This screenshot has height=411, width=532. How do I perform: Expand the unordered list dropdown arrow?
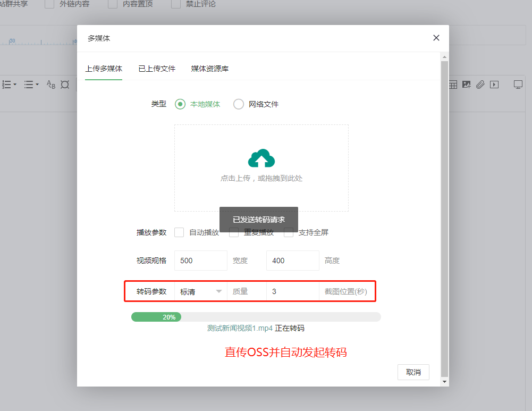(x=37, y=85)
